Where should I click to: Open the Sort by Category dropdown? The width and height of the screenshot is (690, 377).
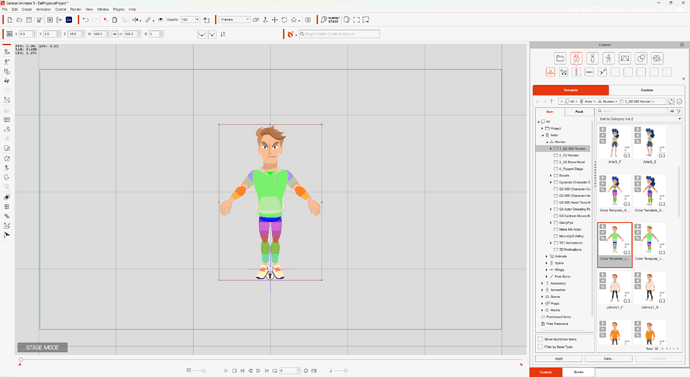point(640,119)
